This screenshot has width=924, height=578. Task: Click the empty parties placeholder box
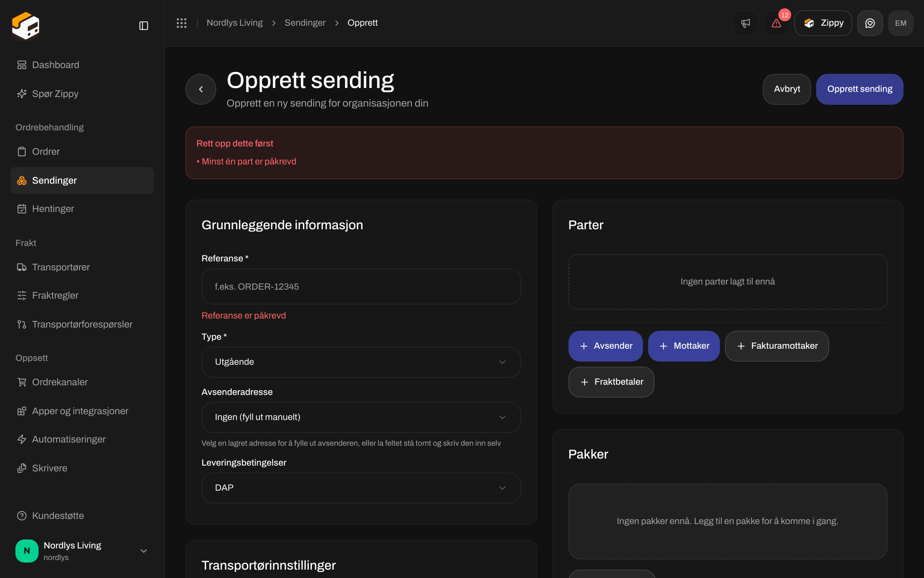[x=727, y=282]
